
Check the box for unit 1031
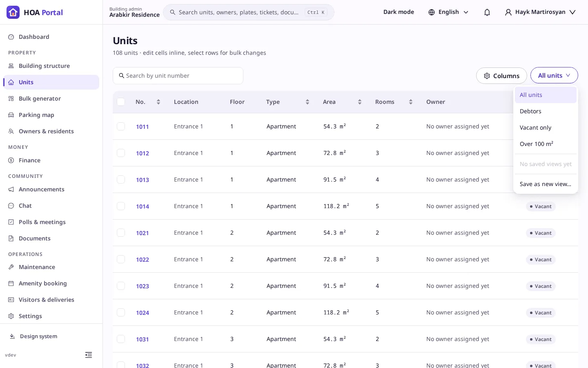pos(121,339)
